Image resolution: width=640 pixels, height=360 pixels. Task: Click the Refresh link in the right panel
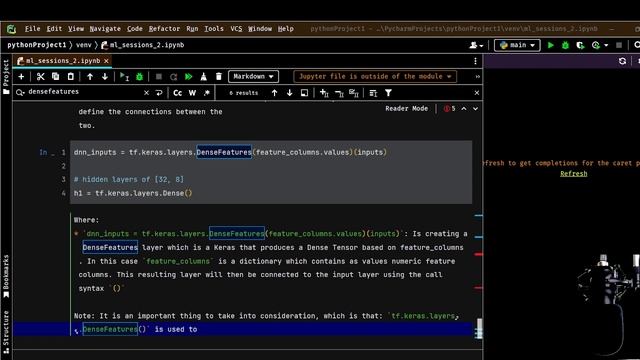pos(573,174)
